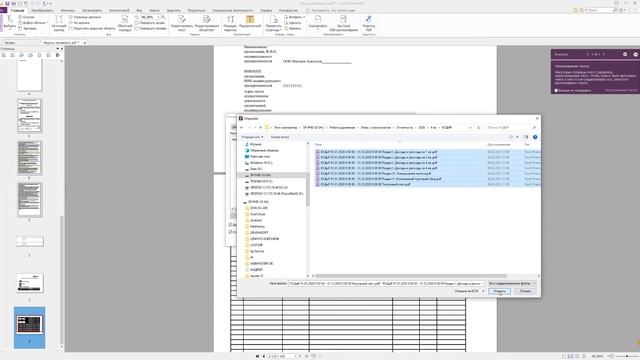Open the Защитить ribbon tab

click(173, 10)
